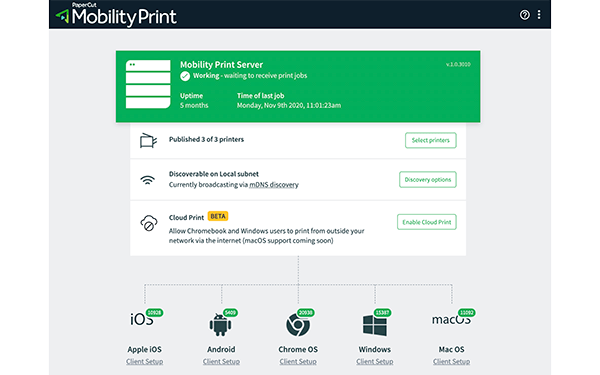Screen dimensions: 600x375
Task: Click the "Chrome OS" label
Action: pos(298,349)
